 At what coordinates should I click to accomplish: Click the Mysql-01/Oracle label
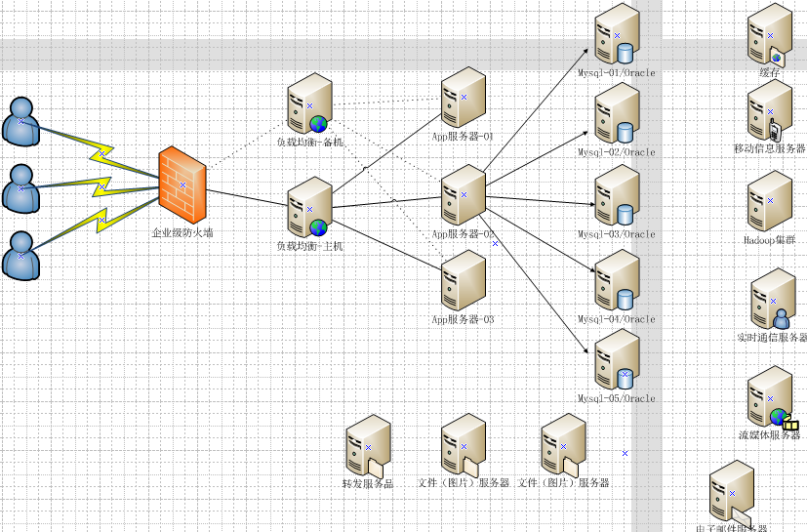617,73
